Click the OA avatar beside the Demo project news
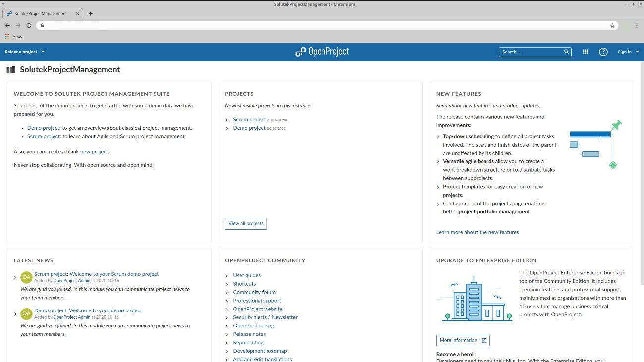Viewport: 644px width, 362px height. point(26,314)
